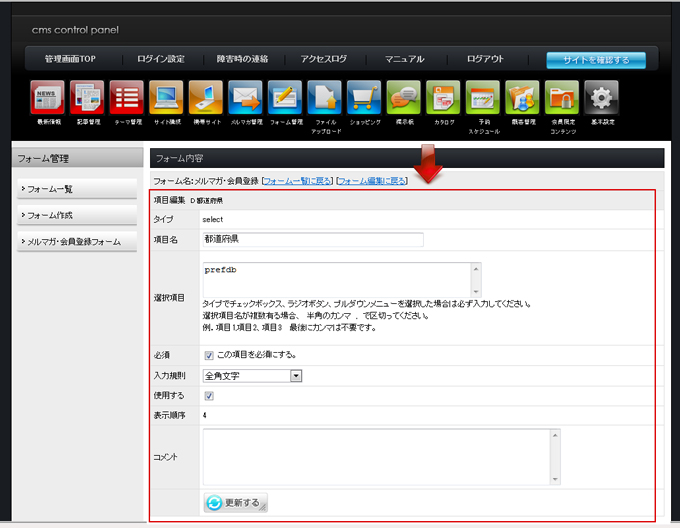Click the 項目名 text field
Image resolution: width=680 pixels, height=528 pixels.
click(312, 239)
